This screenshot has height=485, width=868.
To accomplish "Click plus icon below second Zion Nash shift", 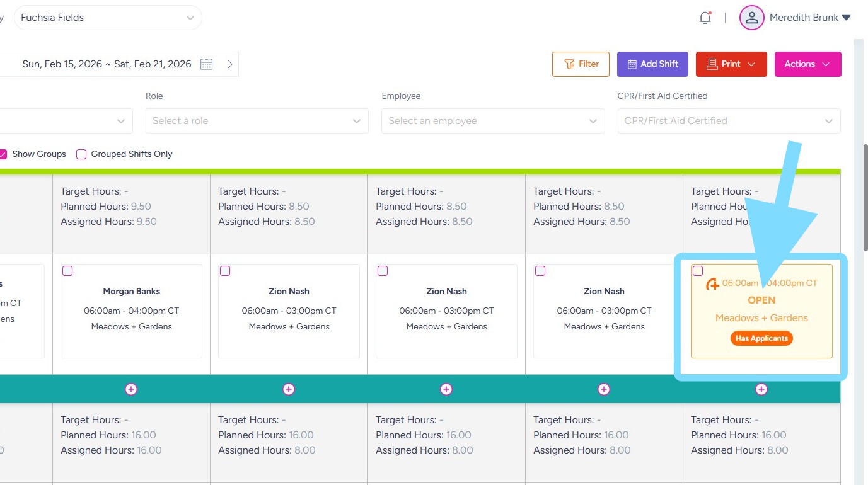I will coord(446,389).
